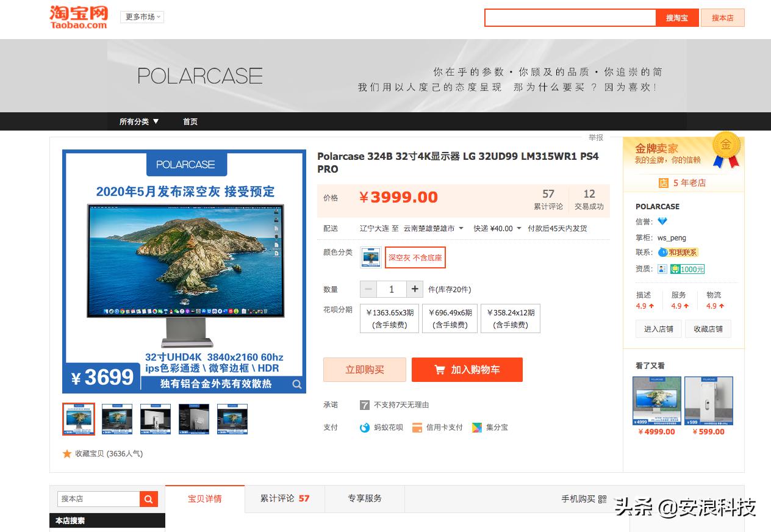This screenshot has width=771, height=532.
Task: Select the 深空灰 不含底座 color option
Action: [x=415, y=257]
